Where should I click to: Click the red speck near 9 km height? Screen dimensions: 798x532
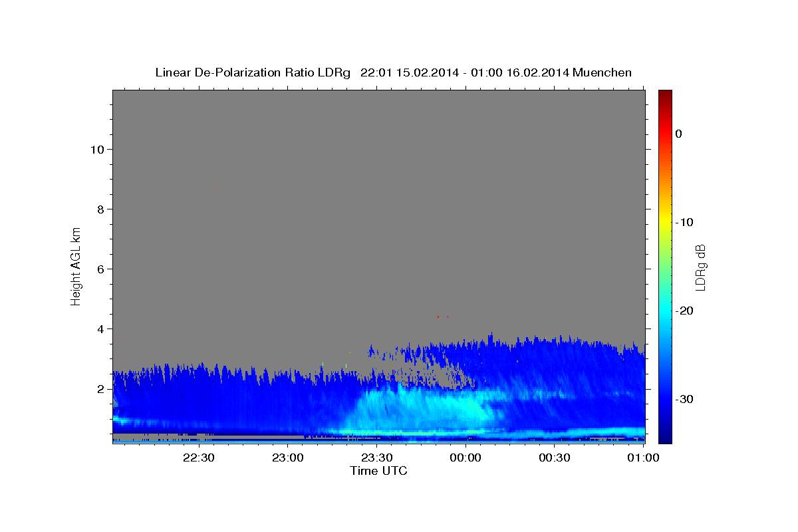coord(215,184)
